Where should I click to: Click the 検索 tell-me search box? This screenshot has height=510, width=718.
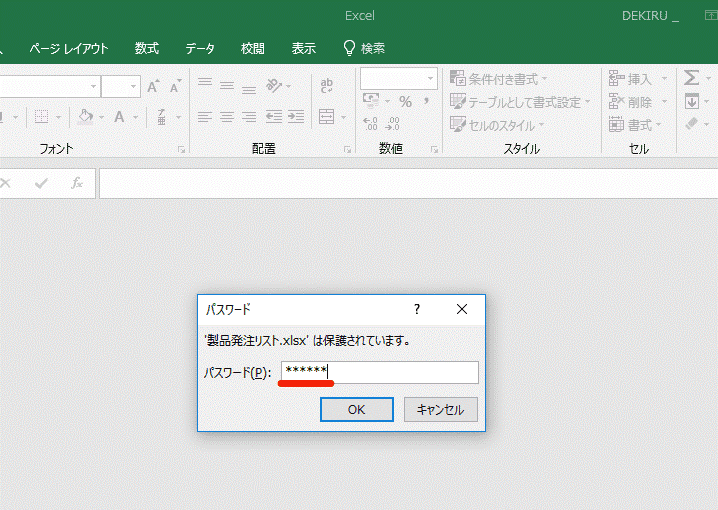click(364, 48)
